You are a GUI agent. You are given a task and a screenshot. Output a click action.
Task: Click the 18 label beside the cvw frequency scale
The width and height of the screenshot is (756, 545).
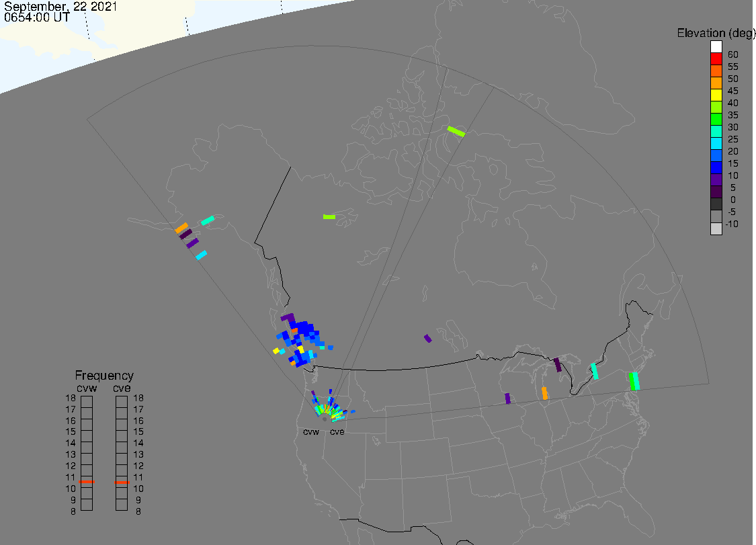[x=71, y=398]
